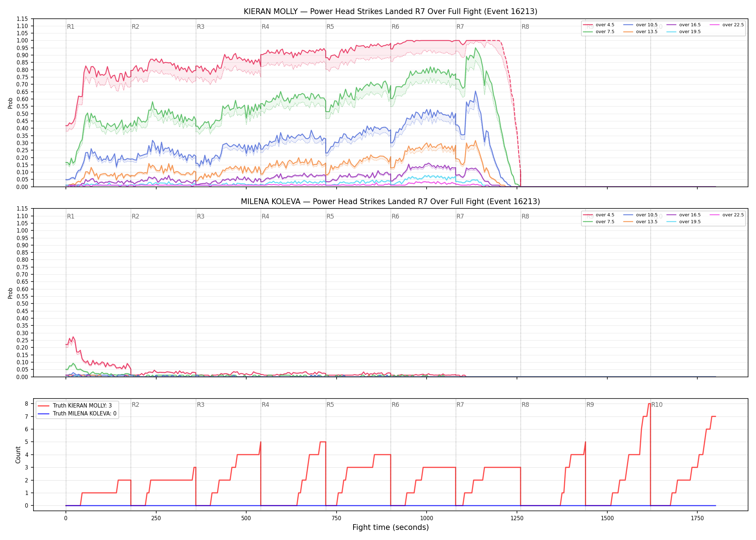Click the 'over 13.5' legend entry in Kieran Molly chart

640,32
